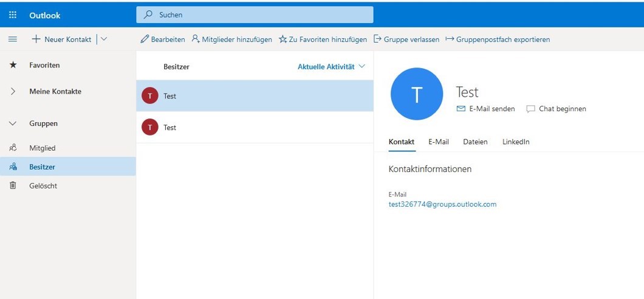Click E-Mail senden

tap(486, 109)
